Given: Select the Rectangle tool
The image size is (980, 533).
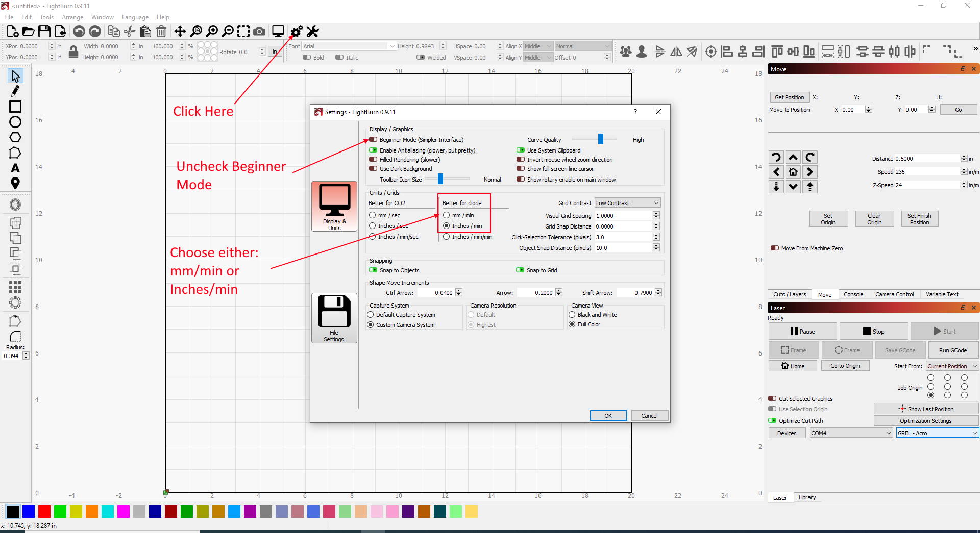Looking at the screenshot, I should pos(15,107).
